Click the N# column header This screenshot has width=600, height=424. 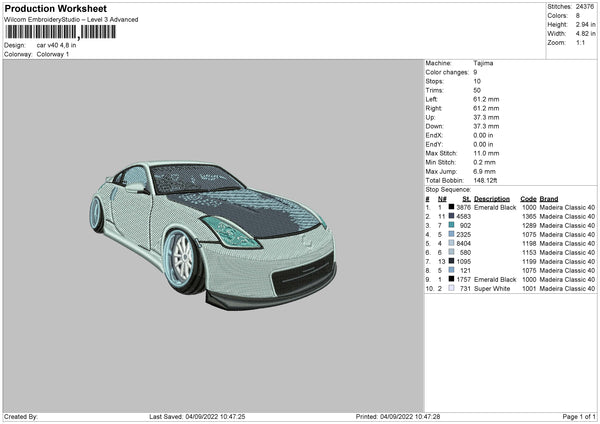[441, 198]
